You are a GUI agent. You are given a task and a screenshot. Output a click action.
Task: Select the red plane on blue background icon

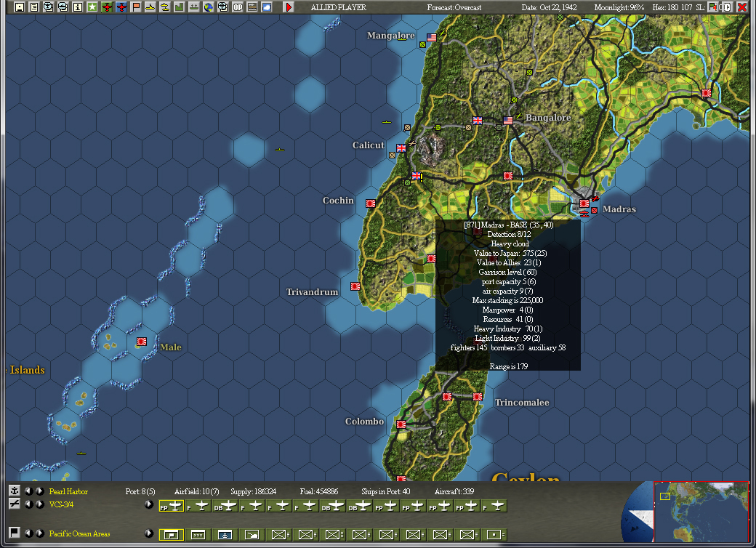121,7
